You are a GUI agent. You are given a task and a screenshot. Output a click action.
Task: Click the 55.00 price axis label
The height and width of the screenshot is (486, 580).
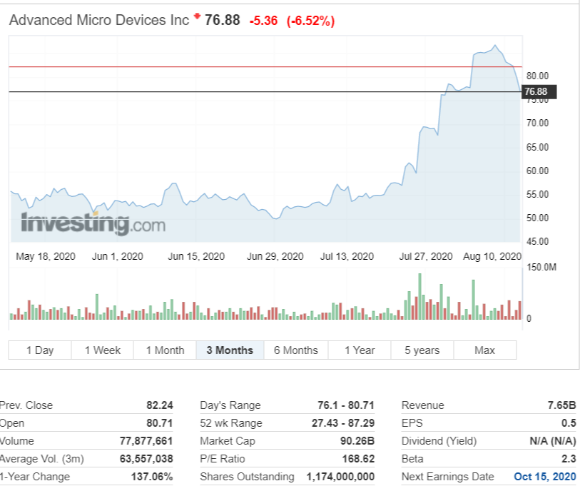[537, 195]
